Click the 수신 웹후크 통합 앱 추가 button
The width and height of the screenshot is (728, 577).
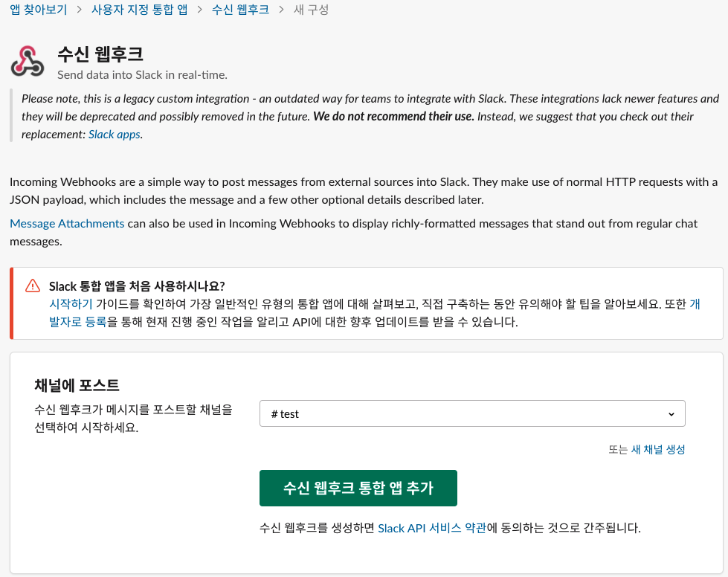358,488
